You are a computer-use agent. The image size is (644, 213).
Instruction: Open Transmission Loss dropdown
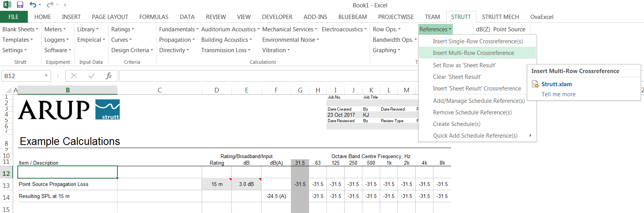226,50
